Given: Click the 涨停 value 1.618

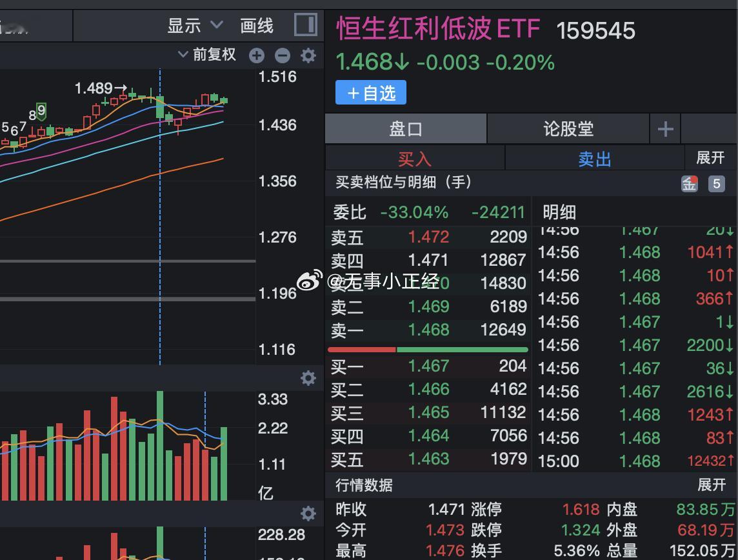Looking at the screenshot, I should pos(581,509).
